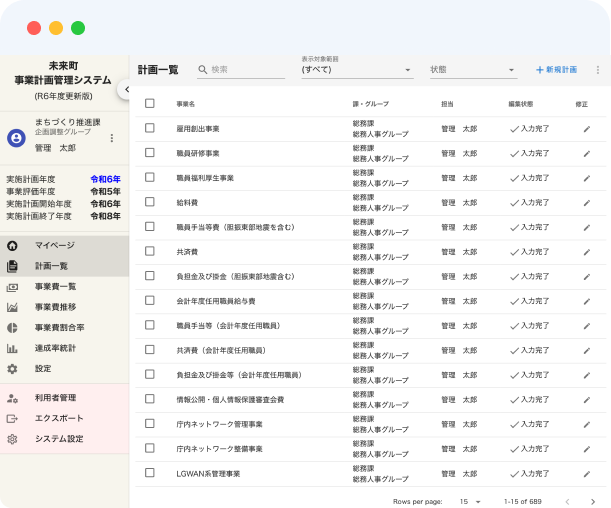Navigate to マイページ in the sidebar
The image size is (611, 508).
54,245
